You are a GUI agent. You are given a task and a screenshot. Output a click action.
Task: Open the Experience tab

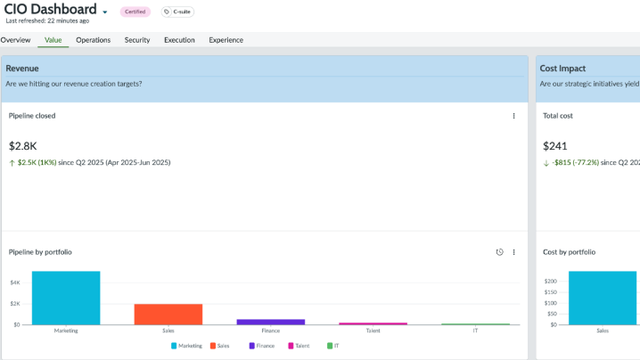[x=226, y=40]
